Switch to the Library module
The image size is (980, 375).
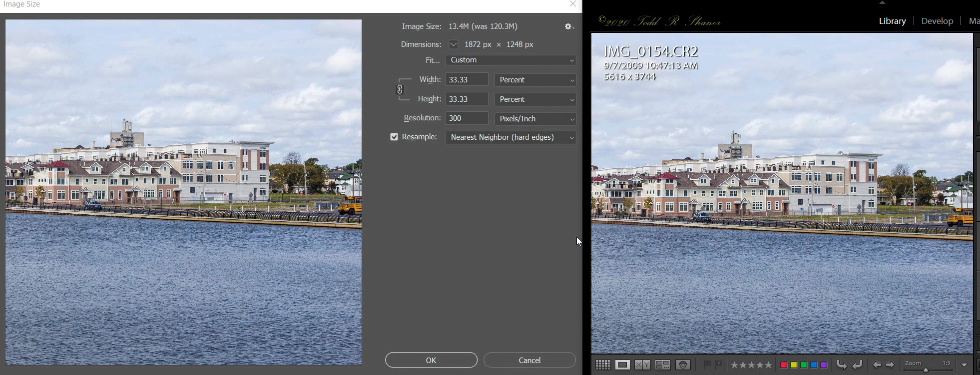[892, 21]
